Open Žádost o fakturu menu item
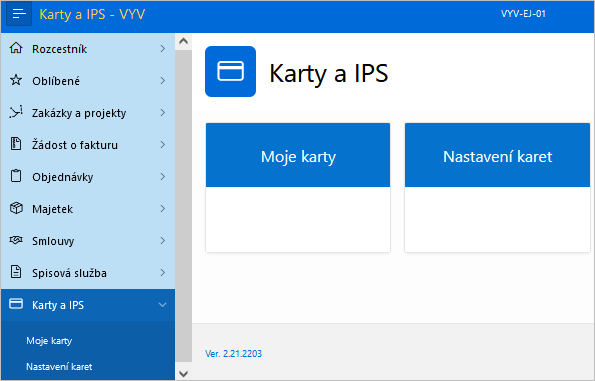Viewport: 595px width, 381px height. (88, 145)
